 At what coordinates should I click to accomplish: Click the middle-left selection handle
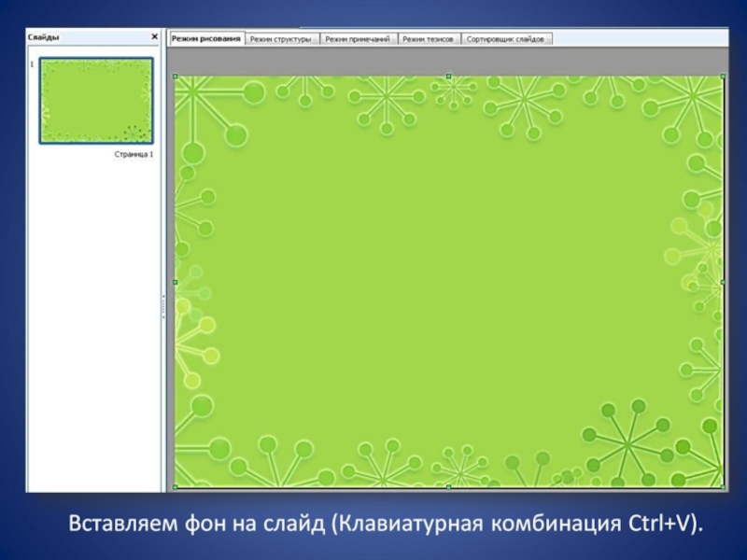pos(176,282)
